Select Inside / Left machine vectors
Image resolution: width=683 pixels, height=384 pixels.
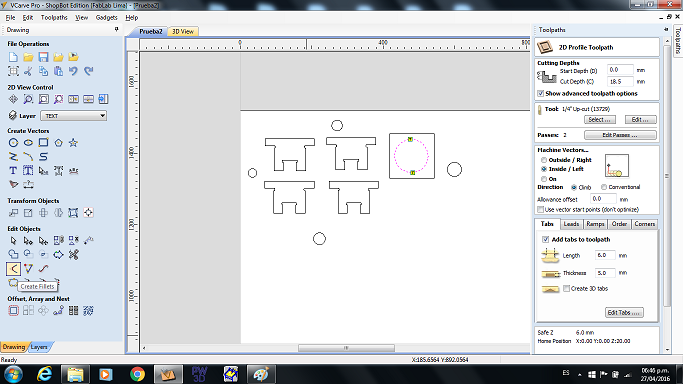[544, 169]
